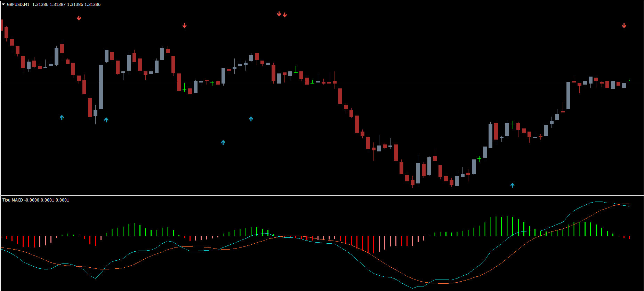
Task: Select tall gray candle beside second blue arrow
Action: (x=101, y=87)
